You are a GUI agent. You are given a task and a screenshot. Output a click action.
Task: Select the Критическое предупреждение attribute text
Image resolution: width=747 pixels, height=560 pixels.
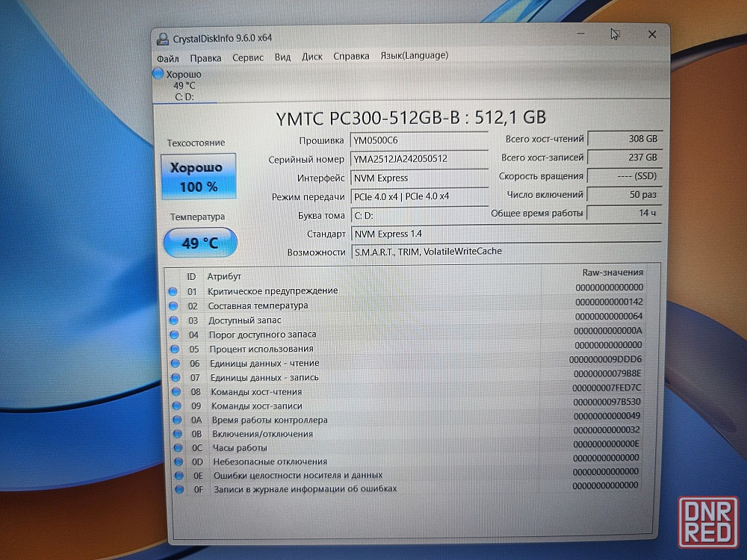(x=273, y=291)
